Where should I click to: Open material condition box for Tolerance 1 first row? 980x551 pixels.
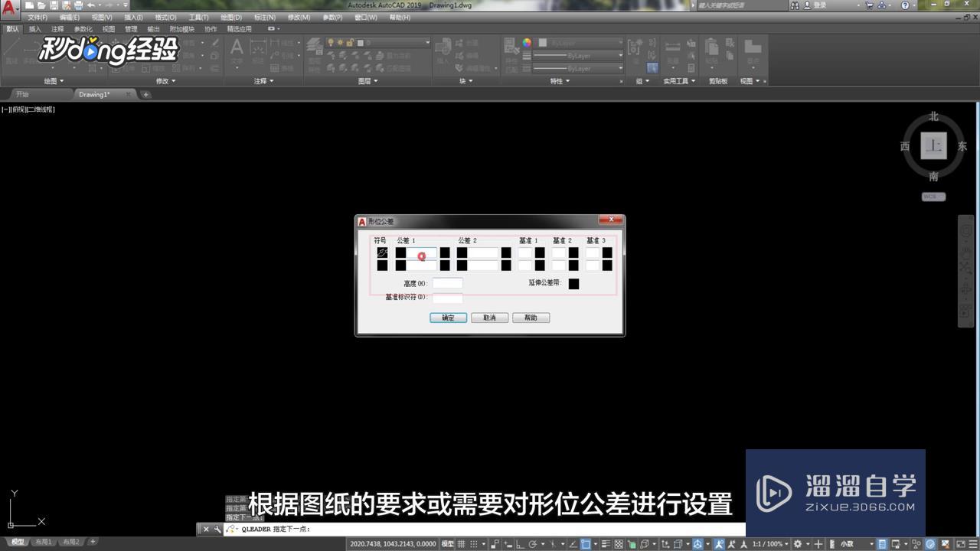(x=445, y=253)
